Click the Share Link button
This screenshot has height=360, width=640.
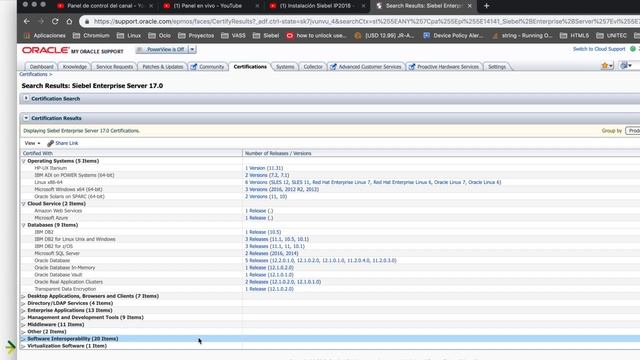(62, 143)
